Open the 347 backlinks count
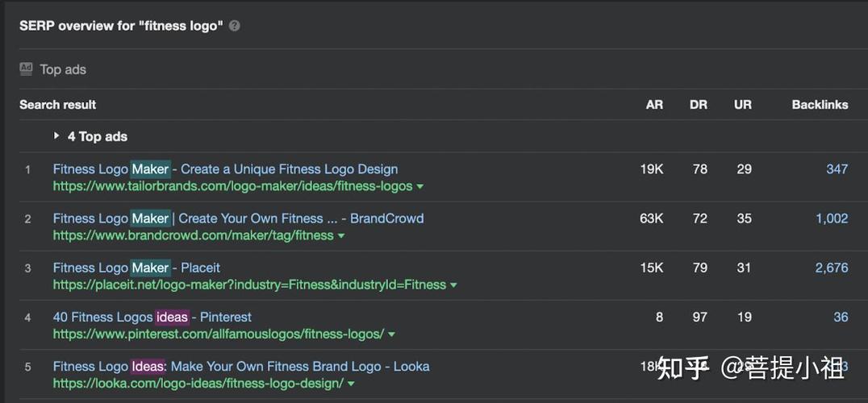 (837, 169)
